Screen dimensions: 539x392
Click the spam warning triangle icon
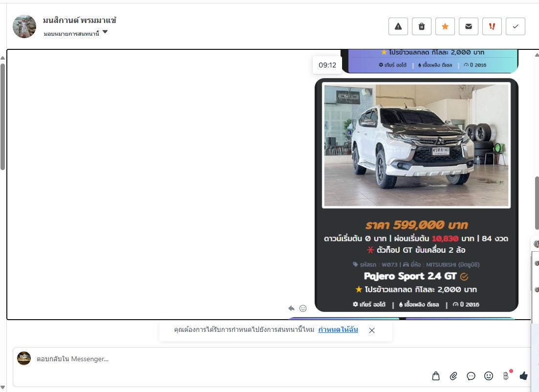(x=398, y=26)
